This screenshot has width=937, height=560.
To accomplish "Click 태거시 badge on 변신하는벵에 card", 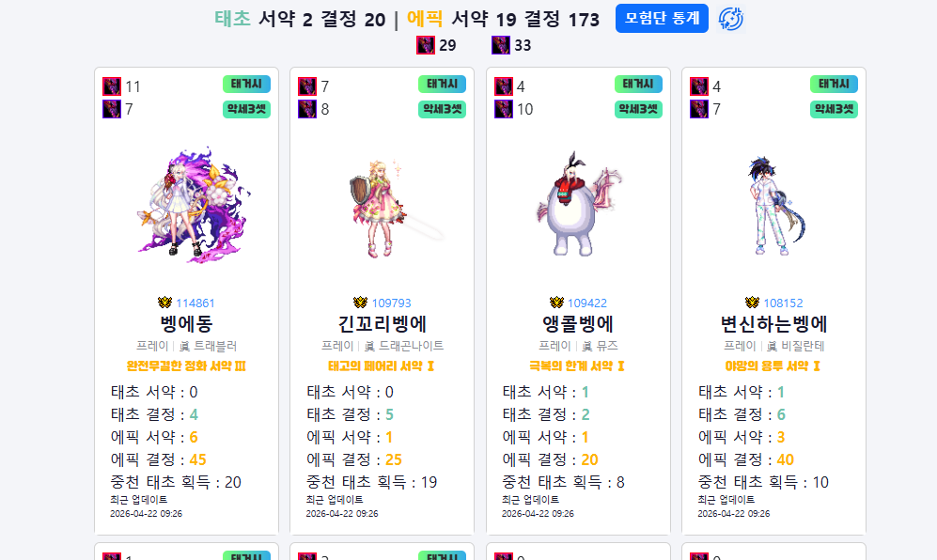I will coord(835,85).
